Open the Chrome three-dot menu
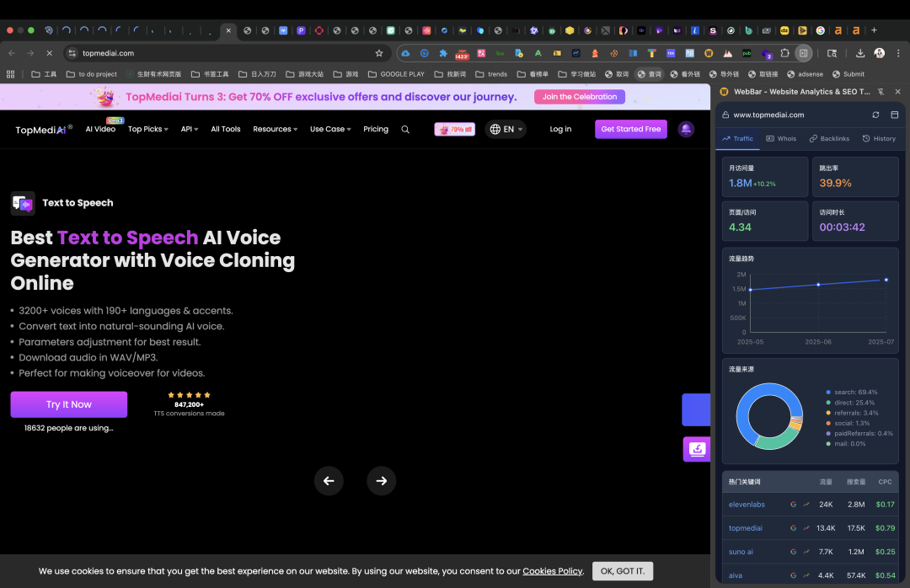The image size is (910, 588). 898,53
